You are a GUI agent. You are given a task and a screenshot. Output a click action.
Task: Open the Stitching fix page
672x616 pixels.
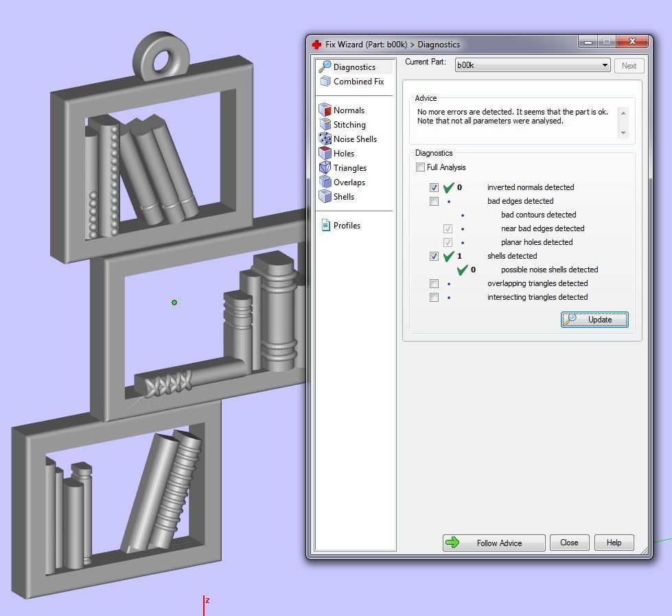pyautogui.click(x=349, y=125)
